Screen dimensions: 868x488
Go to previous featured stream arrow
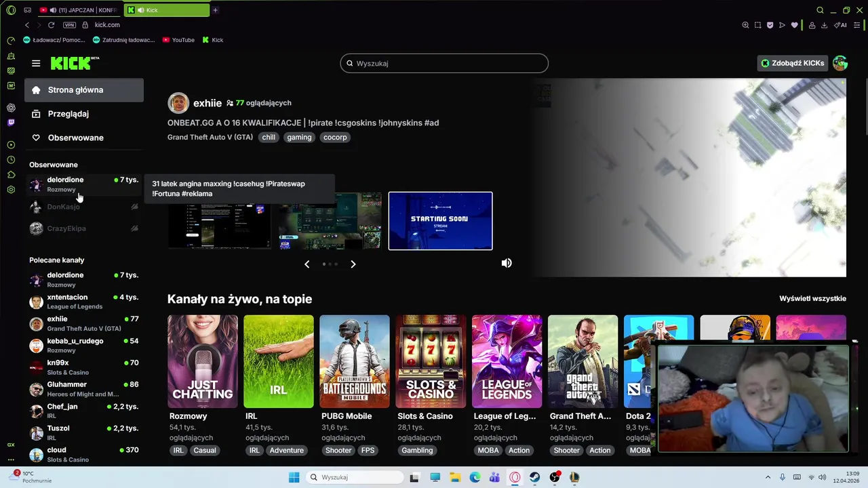(307, 264)
